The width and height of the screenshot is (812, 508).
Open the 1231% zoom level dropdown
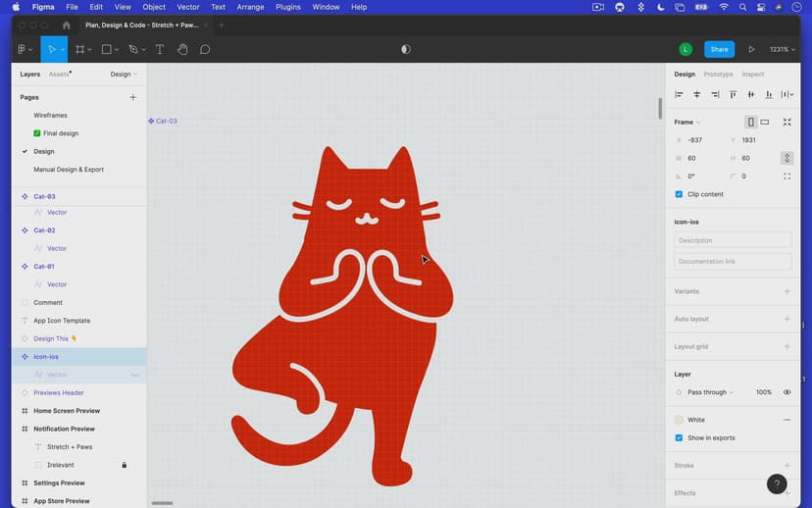click(x=783, y=49)
